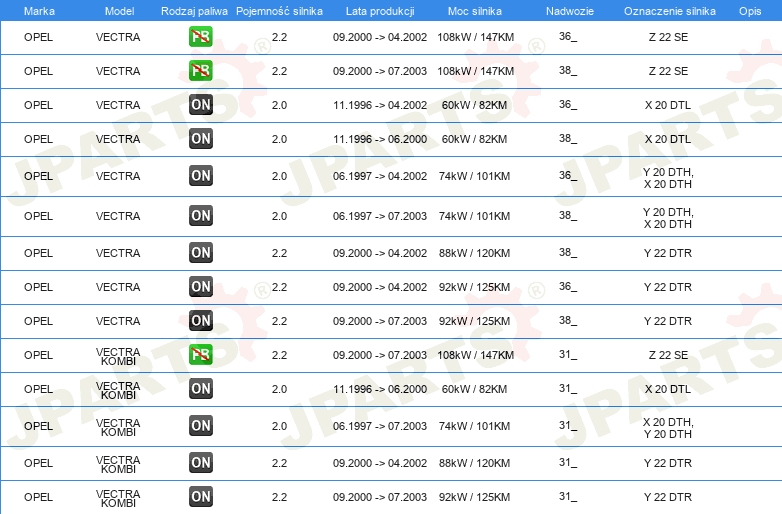Click the Rodzaj paliwa column header
Viewport: 782px width, 514px height.
coord(194,11)
